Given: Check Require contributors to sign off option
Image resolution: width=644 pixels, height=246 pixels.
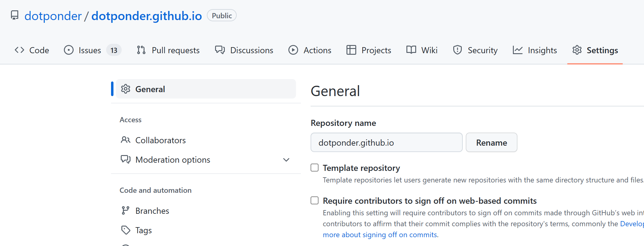Looking at the screenshot, I should [315, 200].
